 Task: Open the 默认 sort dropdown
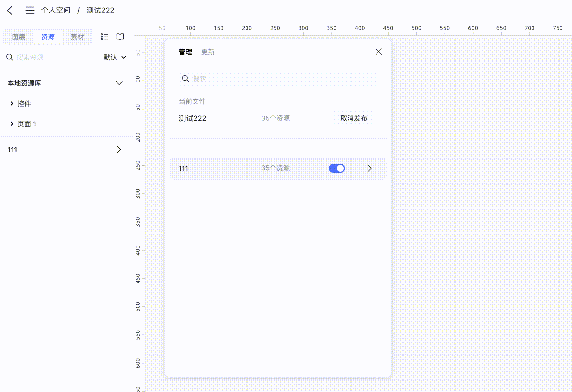[x=115, y=57]
